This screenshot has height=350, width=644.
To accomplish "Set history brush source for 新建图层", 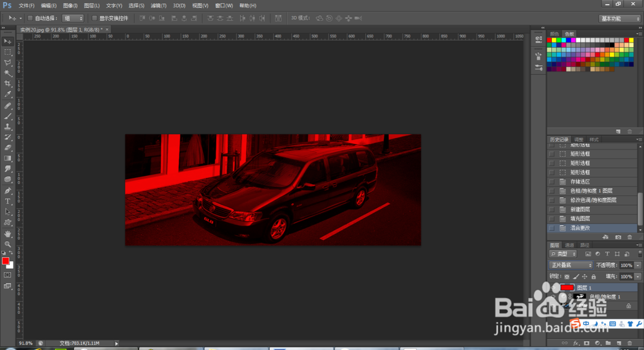I will pyautogui.click(x=552, y=209).
